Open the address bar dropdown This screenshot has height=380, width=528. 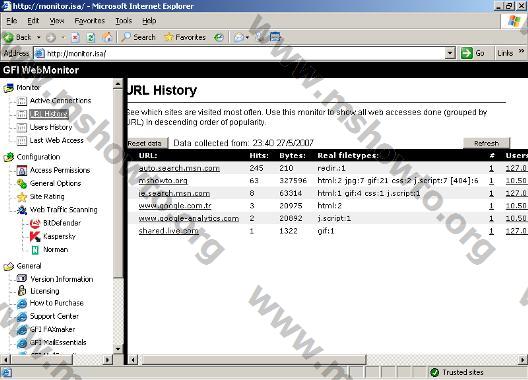coord(450,53)
